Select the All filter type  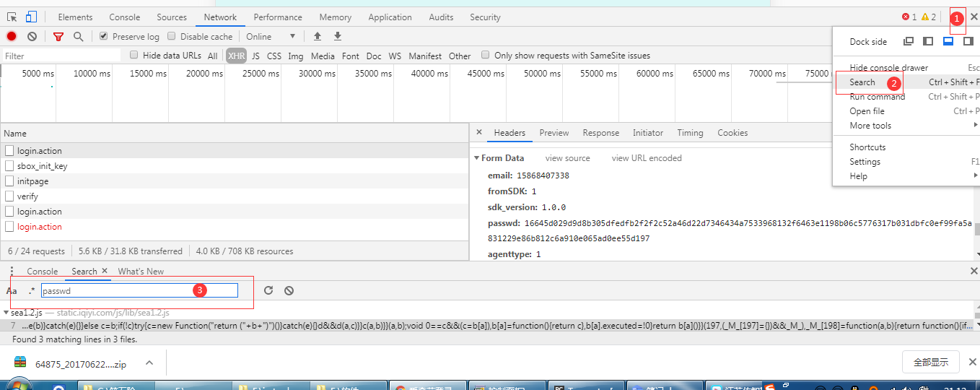[212, 56]
